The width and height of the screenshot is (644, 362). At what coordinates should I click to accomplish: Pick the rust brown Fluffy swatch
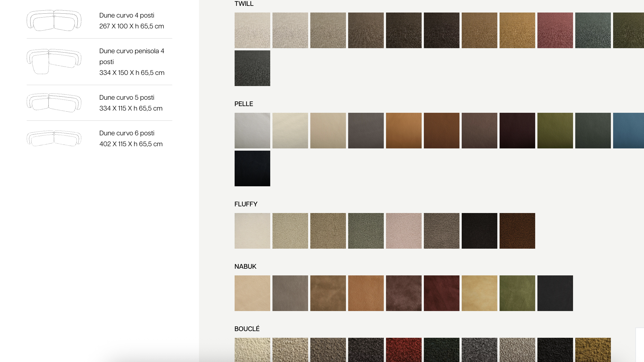pos(517,231)
